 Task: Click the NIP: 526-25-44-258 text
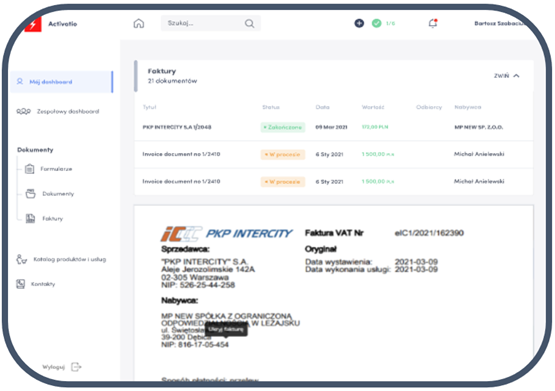pyautogui.click(x=198, y=285)
